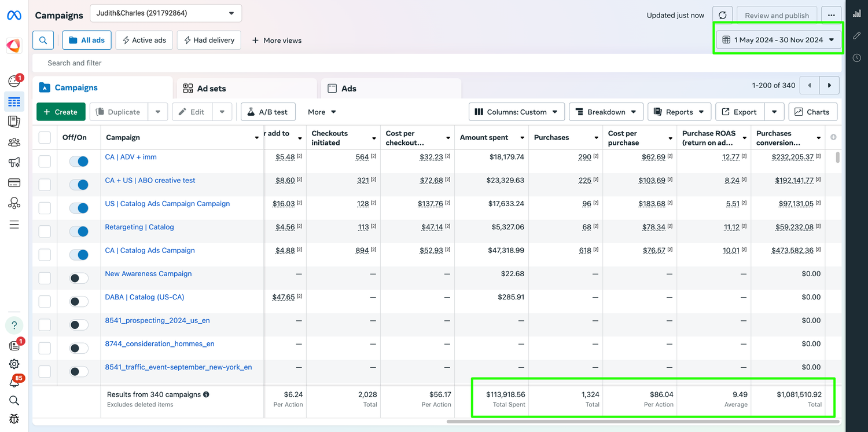Open the Reports dropdown

(x=679, y=112)
